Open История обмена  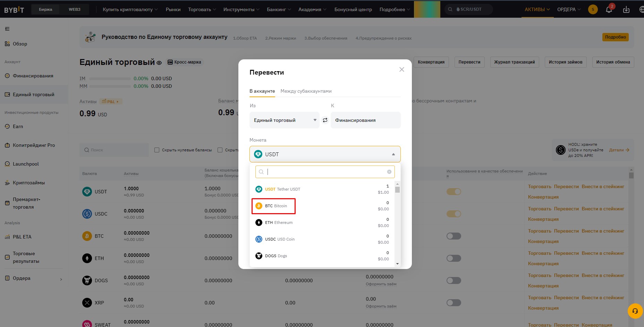coord(613,62)
